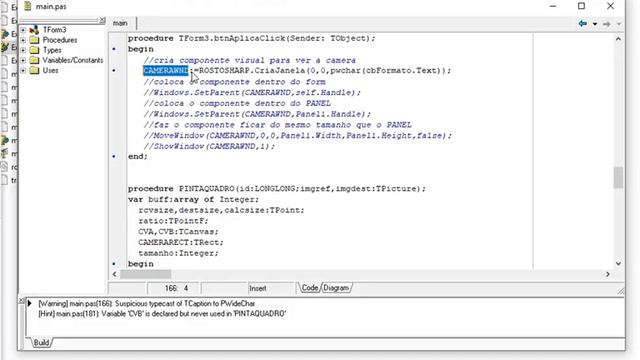Click the Types folder icon

click(35, 50)
